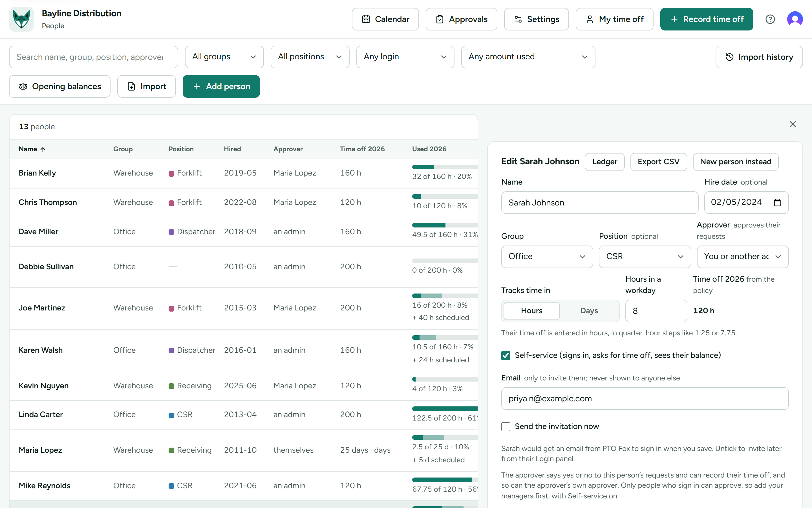Image resolution: width=812 pixels, height=508 pixels.
Task: Go to My time off
Action: [614, 19]
